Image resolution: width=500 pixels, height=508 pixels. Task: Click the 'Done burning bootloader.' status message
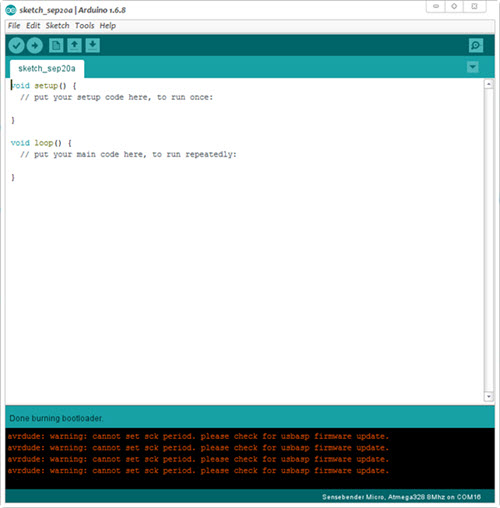pos(56,418)
